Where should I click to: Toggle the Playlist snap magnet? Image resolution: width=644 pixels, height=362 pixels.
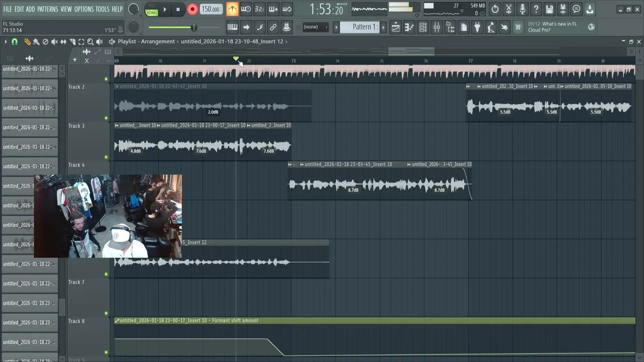(x=15, y=42)
